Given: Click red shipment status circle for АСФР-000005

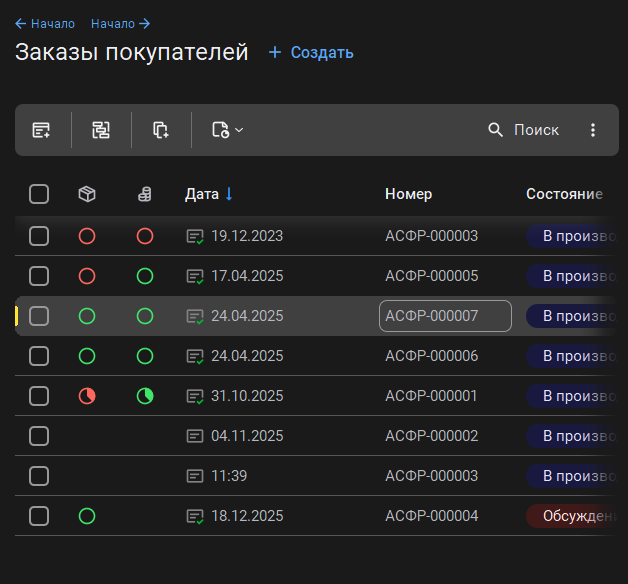Looking at the screenshot, I should coord(87,276).
